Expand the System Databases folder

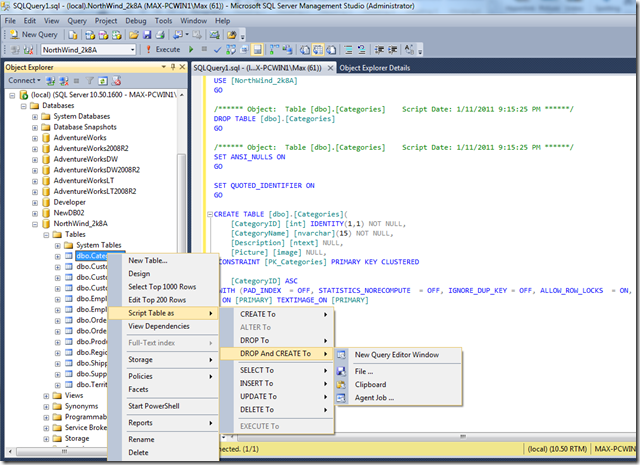pyautogui.click(x=35, y=117)
